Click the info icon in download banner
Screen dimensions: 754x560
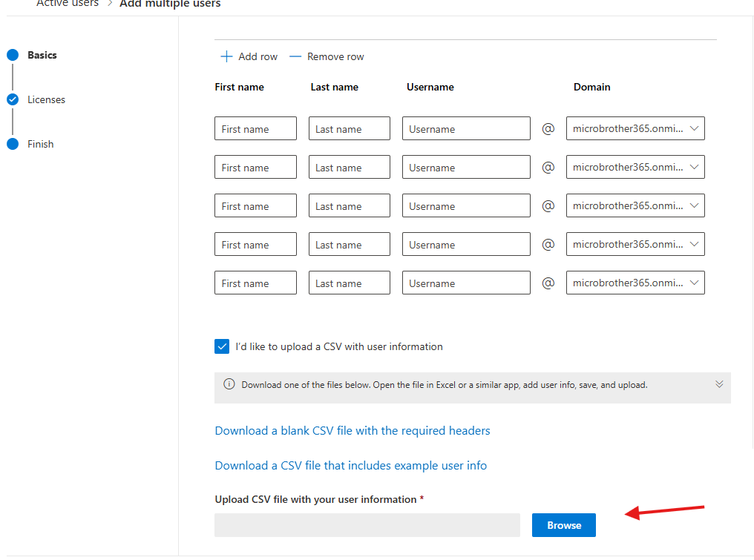[x=229, y=384]
